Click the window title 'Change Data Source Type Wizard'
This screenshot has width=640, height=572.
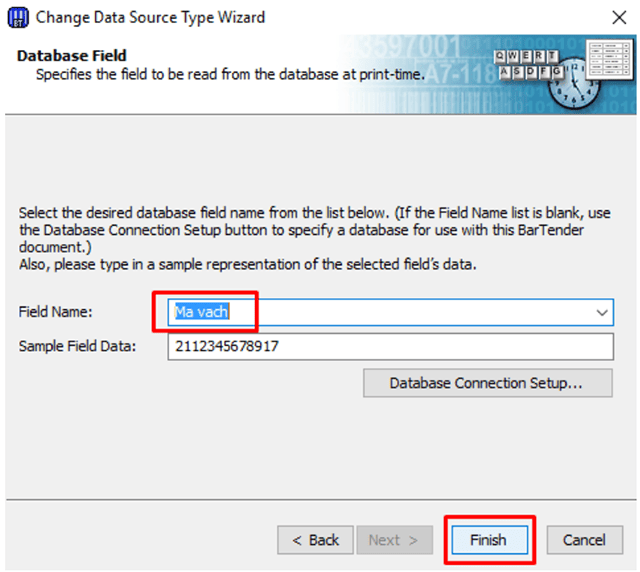[150, 17]
